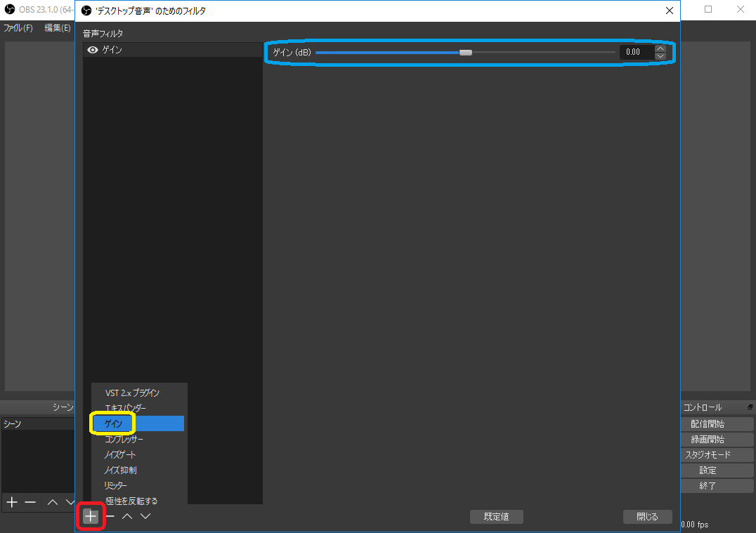Decrease gain dB with the down stepper
756x533 pixels.
click(x=660, y=56)
